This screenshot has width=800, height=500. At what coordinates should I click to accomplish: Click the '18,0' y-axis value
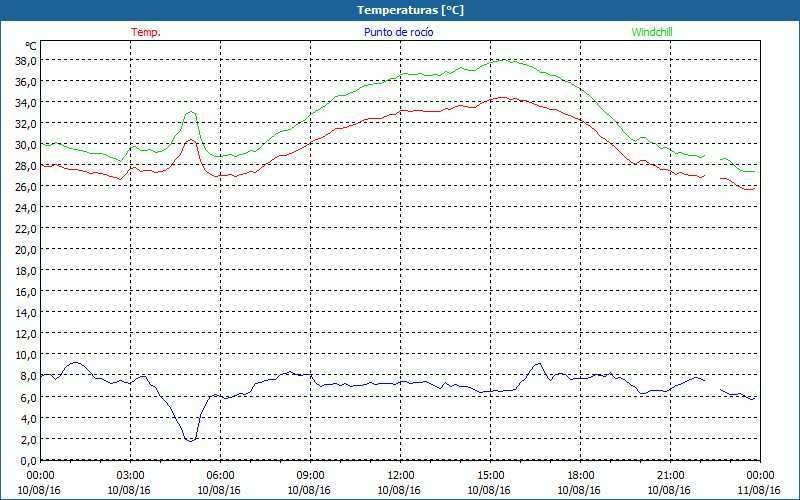(x=26, y=270)
